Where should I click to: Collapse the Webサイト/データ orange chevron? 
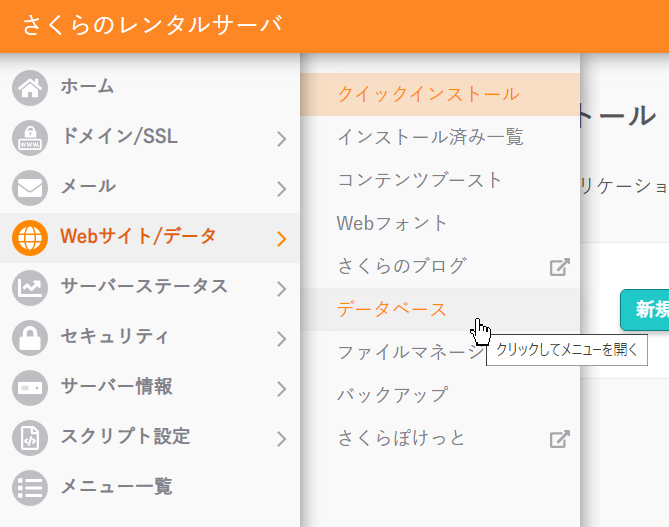pos(281,239)
